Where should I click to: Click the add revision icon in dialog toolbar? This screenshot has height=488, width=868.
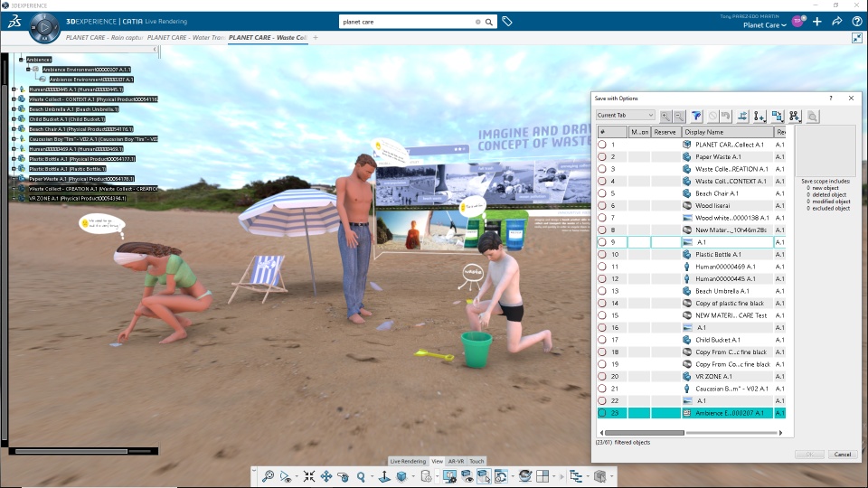point(759,116)
